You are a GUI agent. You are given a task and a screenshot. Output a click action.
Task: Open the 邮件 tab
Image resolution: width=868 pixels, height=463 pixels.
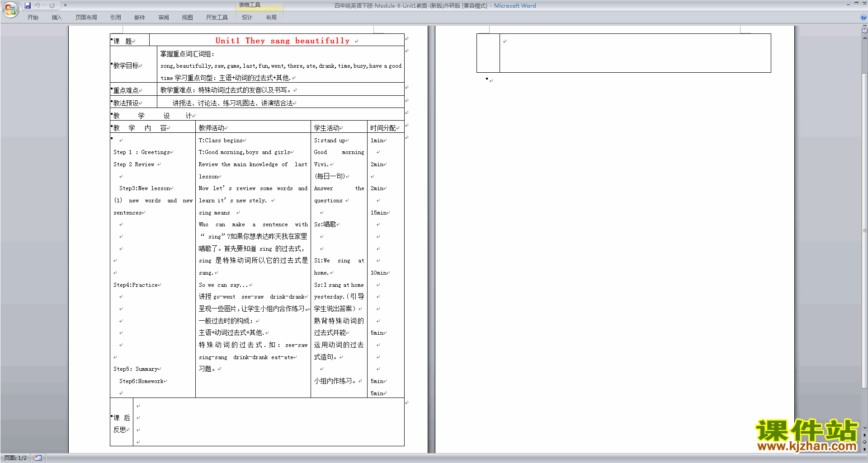point(140,17)
